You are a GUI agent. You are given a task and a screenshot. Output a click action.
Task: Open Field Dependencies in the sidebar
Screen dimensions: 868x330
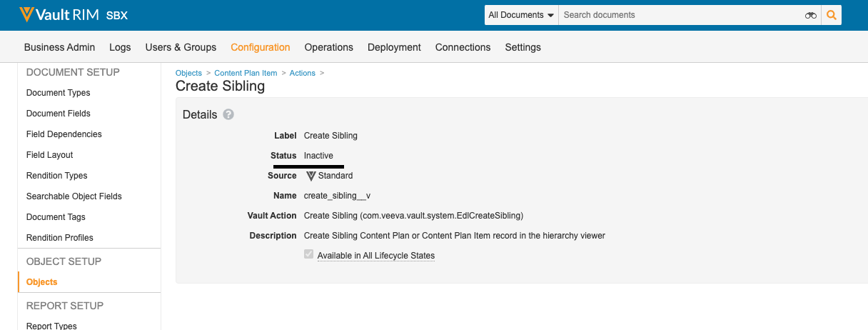coord(64,134)
